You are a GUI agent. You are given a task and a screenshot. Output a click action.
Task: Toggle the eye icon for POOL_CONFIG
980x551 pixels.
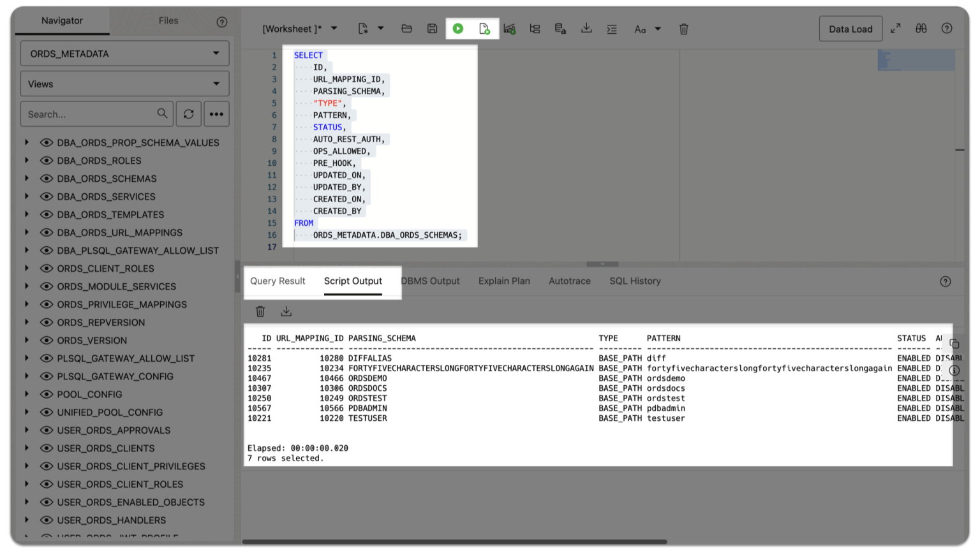point(47,394)
